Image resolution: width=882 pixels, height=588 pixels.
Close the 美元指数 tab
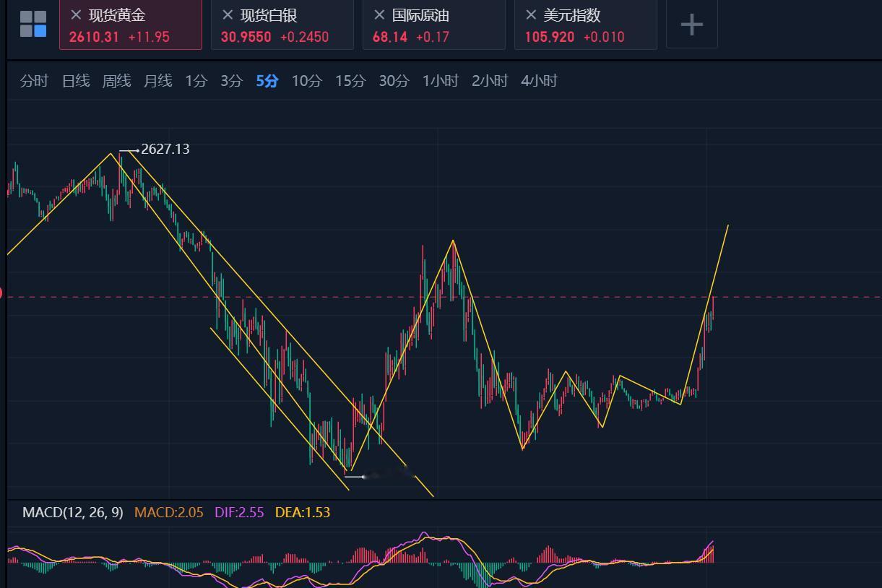point(531,15)
